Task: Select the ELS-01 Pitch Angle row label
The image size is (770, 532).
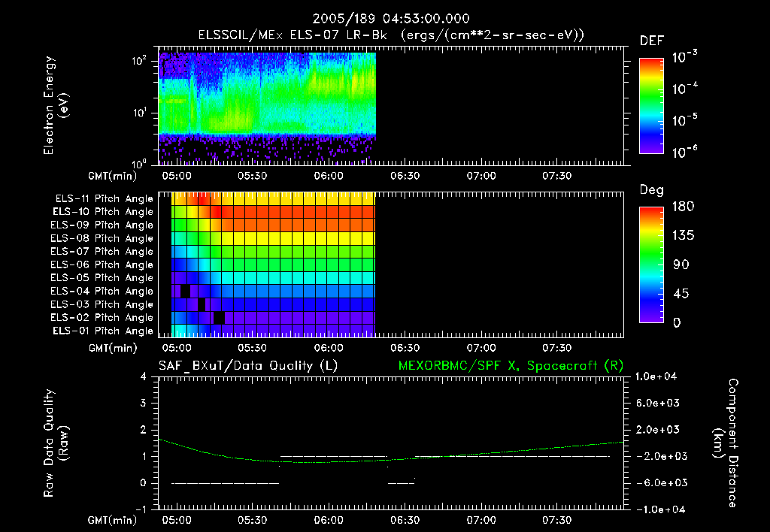Action: click(x=103, y=331)
